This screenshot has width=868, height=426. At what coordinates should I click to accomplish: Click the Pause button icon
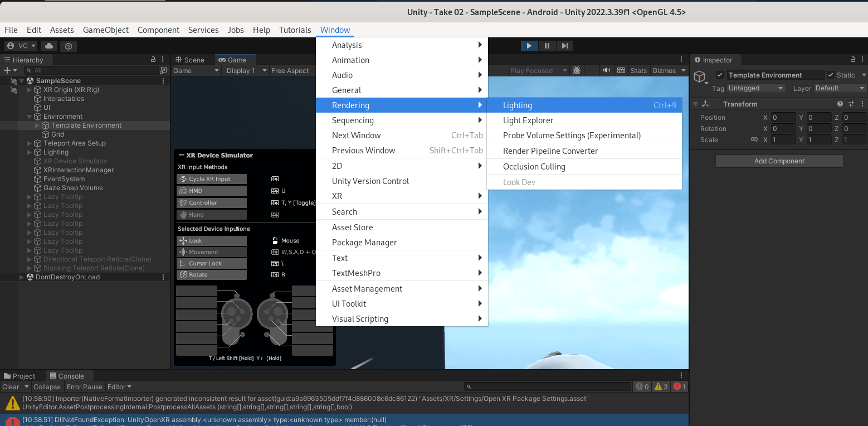[547, 46]
